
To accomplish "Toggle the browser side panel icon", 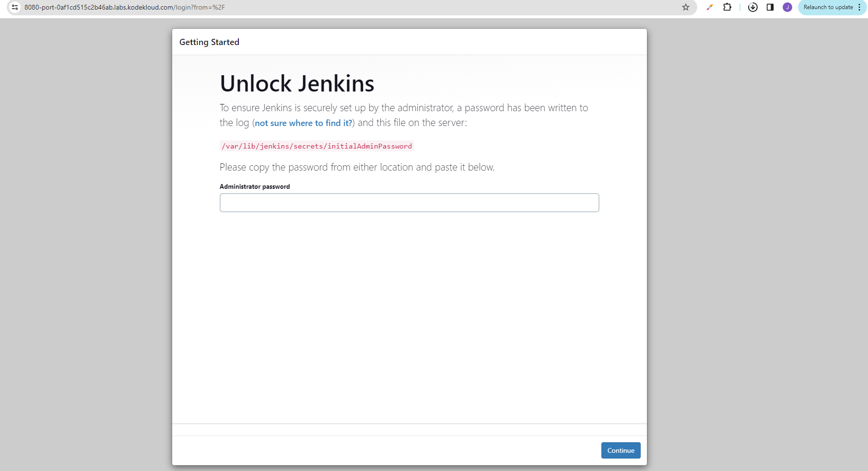I will (x=770, y=7).
